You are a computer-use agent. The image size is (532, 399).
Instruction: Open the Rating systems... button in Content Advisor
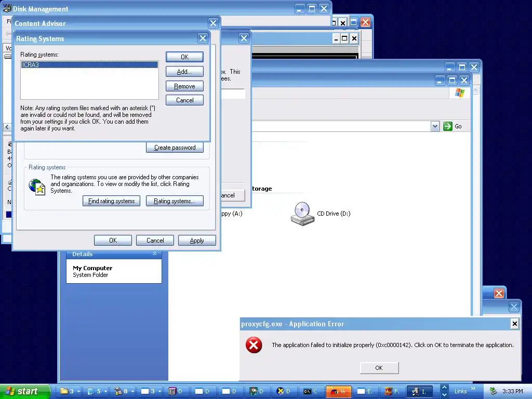pyautogui.click(x=175, y=201)
